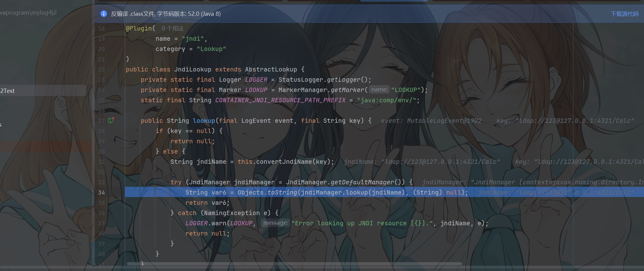The width and height of the screenshot is (644, 271).
Task: Click the editor's horizontal scrollbar
Action: 294,264
